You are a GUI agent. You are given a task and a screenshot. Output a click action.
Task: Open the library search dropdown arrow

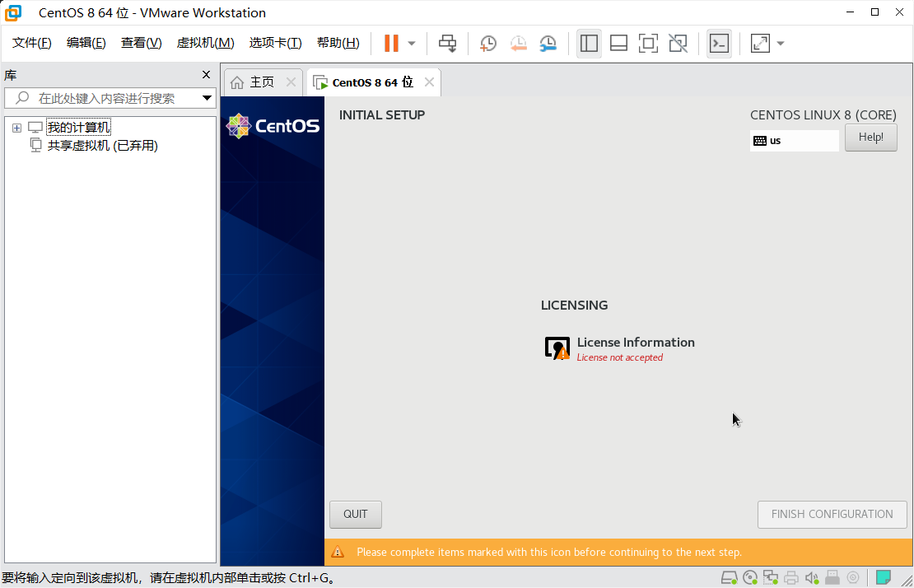[207, 98]
